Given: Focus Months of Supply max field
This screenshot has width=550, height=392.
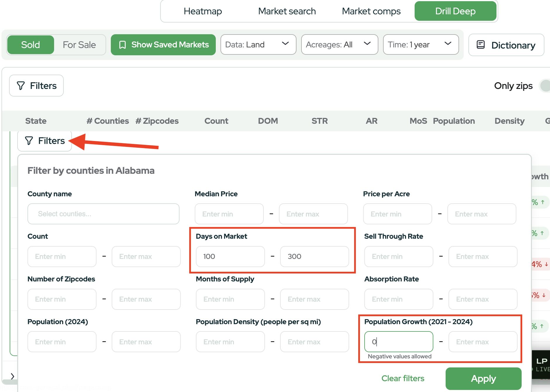Looking at the screenshot, I should tap(315, 299).
